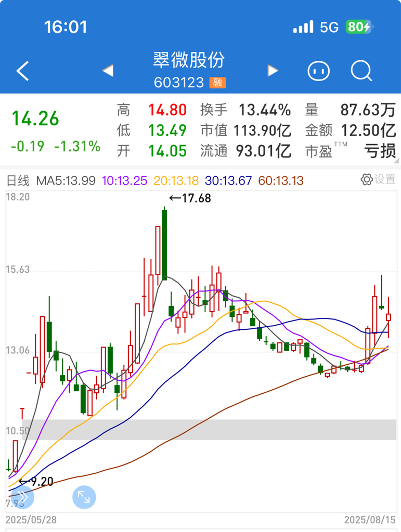Tap the price change -0.19

pos(28,146)
